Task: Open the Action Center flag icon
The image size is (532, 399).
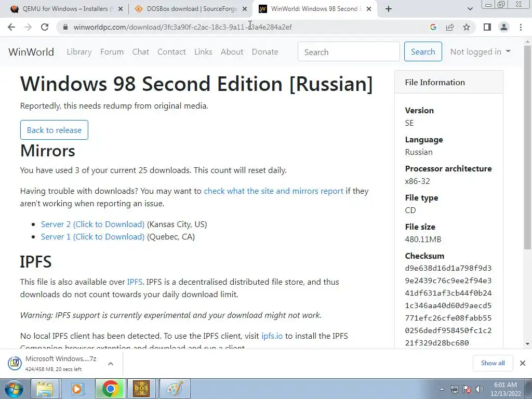Action: tap(467, 389)
